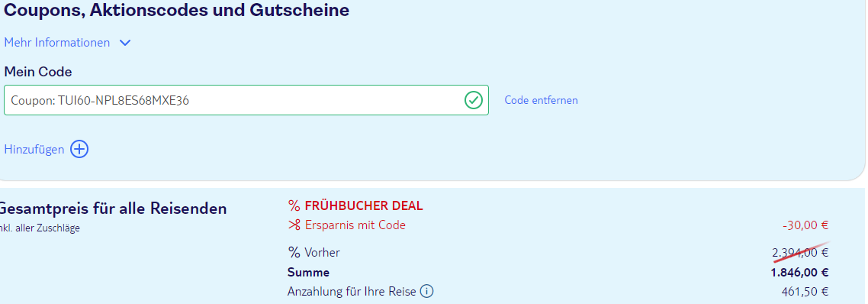
Task: Click the Summe total 1.846,00 €
Action: click(799, 273)
